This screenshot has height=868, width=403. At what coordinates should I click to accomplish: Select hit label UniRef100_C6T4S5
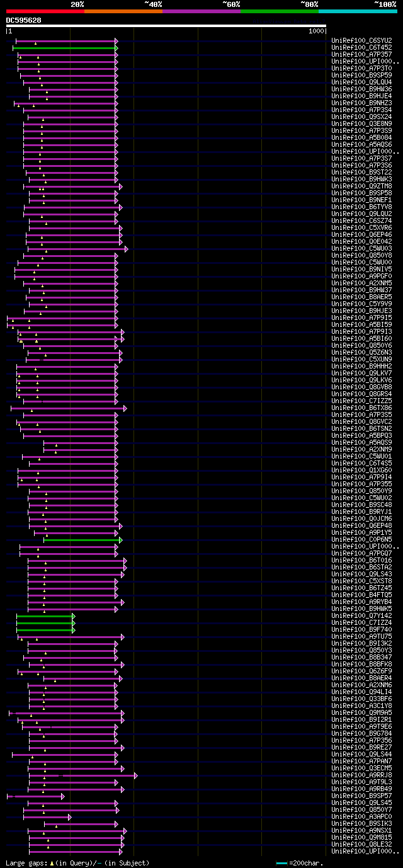(x=361, y=463)
